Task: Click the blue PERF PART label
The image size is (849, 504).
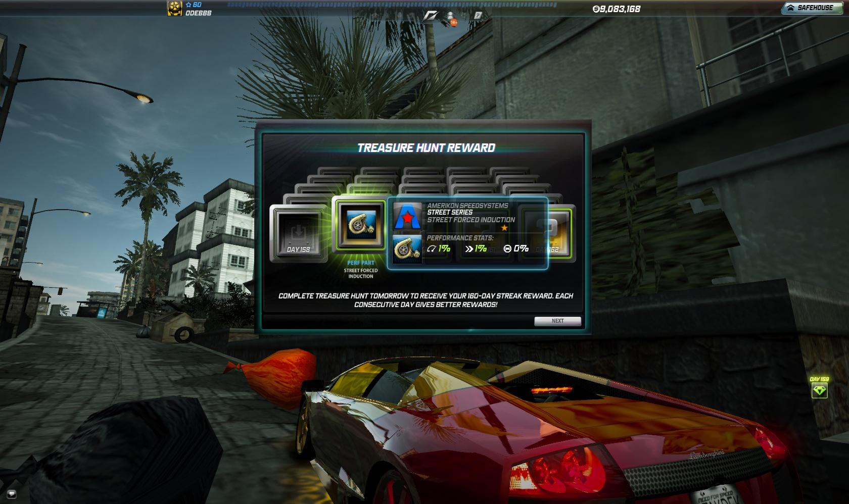Action: click(361, 263)
